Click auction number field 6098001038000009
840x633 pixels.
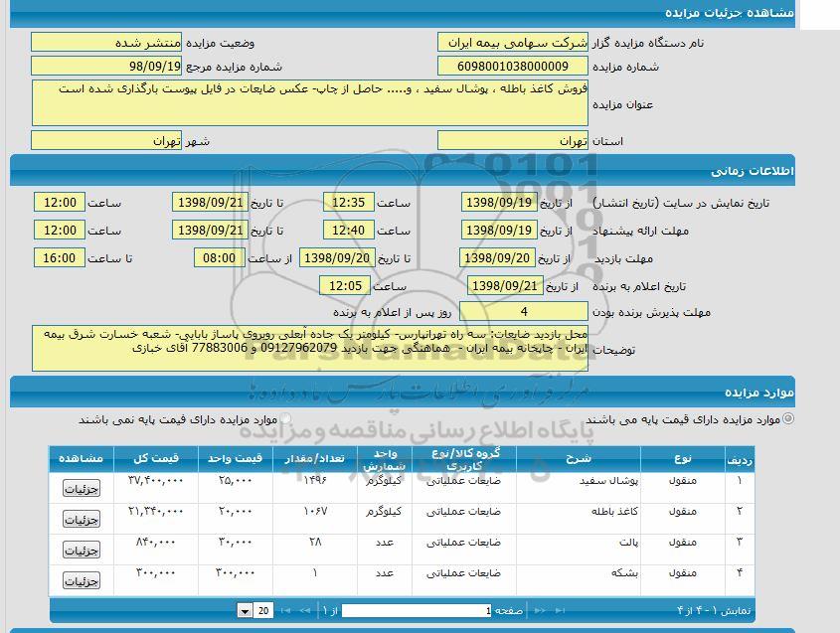pyautogui.click(x=513, y=67)
